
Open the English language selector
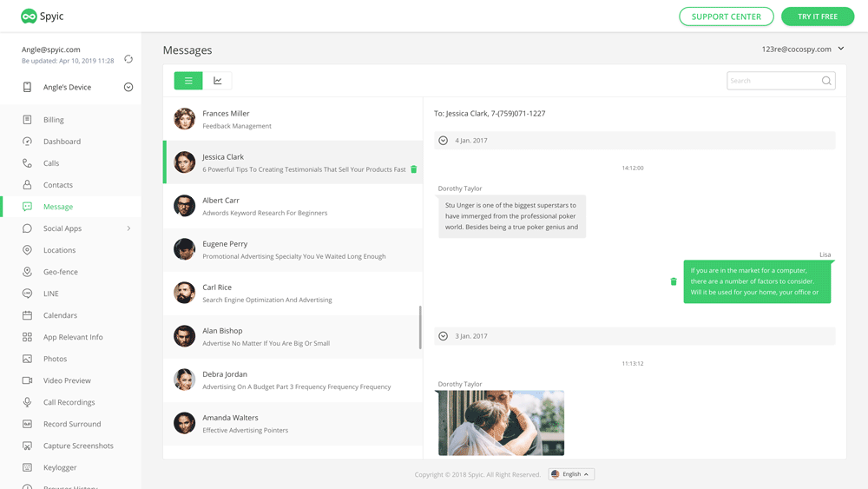tap(571, 474)
